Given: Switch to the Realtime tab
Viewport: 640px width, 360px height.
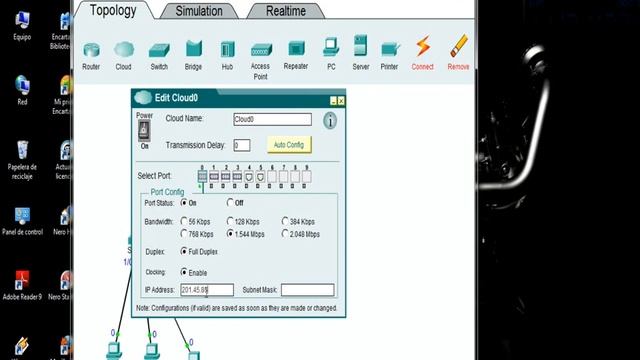Looking at the screenshot, I should 286,11.
